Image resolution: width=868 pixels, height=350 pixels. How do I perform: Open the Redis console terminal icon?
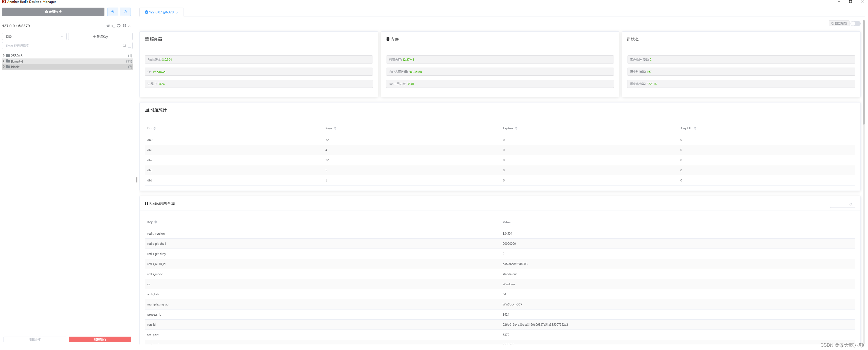click(x=113, y=26)
